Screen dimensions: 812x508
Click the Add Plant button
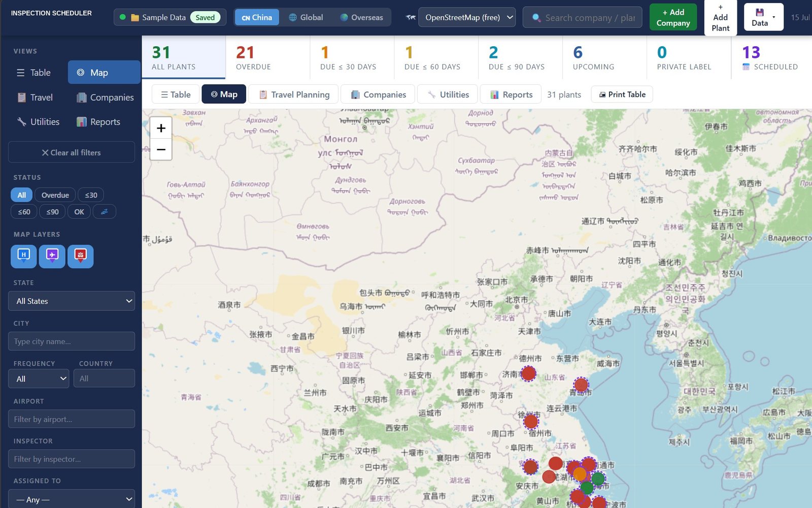(720, 18)
